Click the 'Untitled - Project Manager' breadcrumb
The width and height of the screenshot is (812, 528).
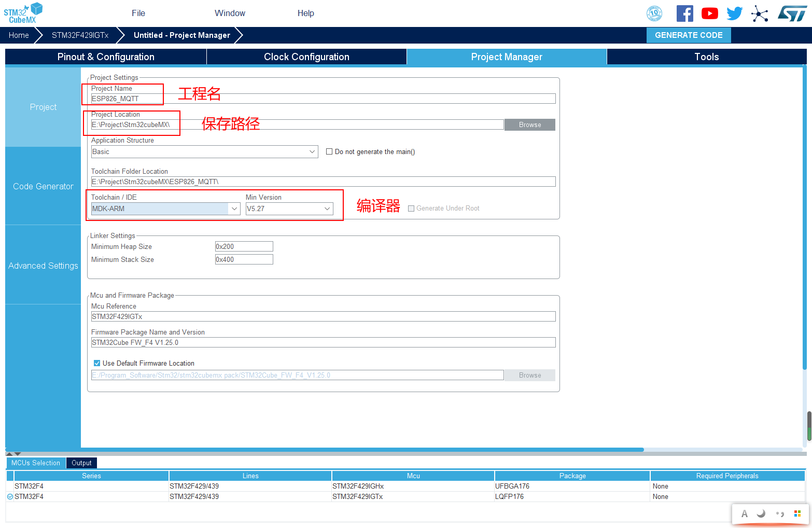point(182,35)
